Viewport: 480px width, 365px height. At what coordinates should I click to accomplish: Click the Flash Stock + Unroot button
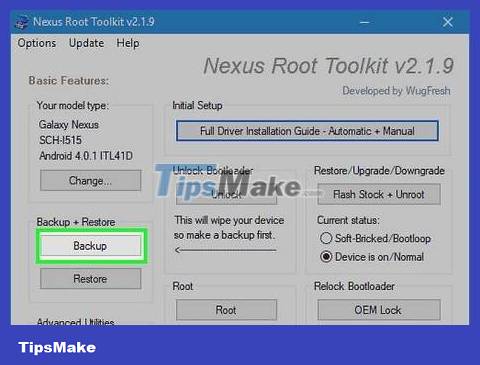click(x=379, y=194)
